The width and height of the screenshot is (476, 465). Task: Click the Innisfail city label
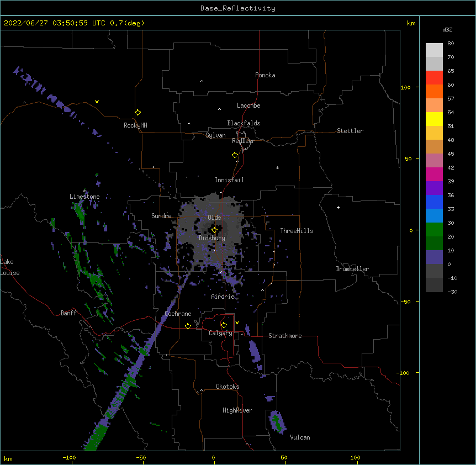point(229,180)
